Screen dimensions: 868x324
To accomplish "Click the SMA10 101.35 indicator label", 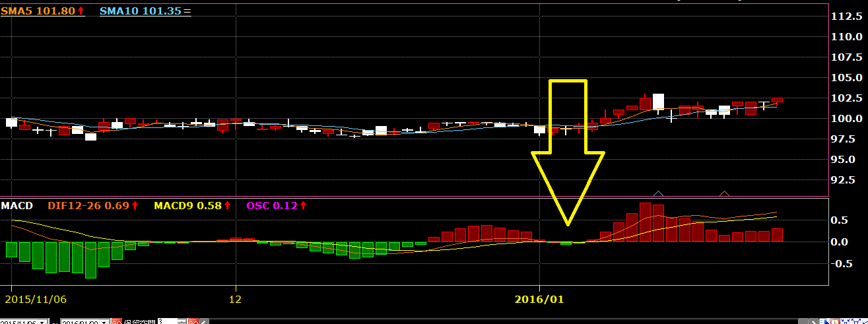I will [x=145, y=11].
